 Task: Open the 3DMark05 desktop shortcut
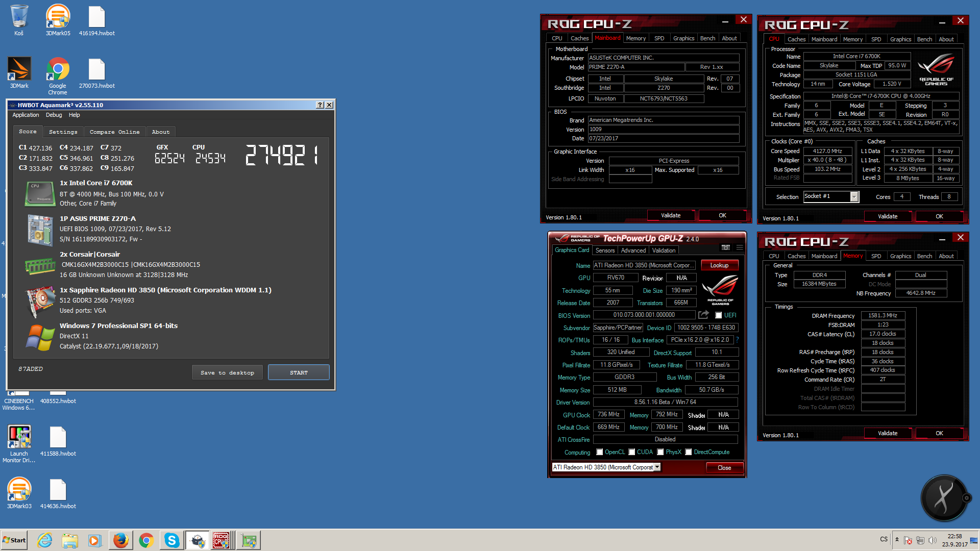tap(58, 20)
